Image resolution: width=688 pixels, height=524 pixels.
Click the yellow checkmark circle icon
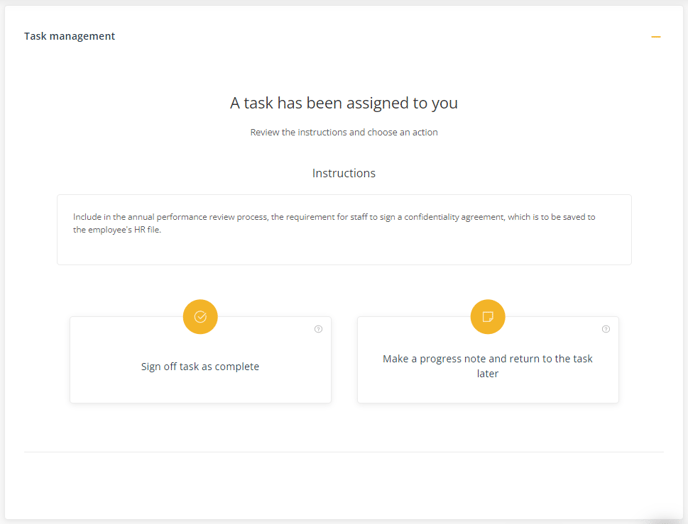tap(200, 316)
